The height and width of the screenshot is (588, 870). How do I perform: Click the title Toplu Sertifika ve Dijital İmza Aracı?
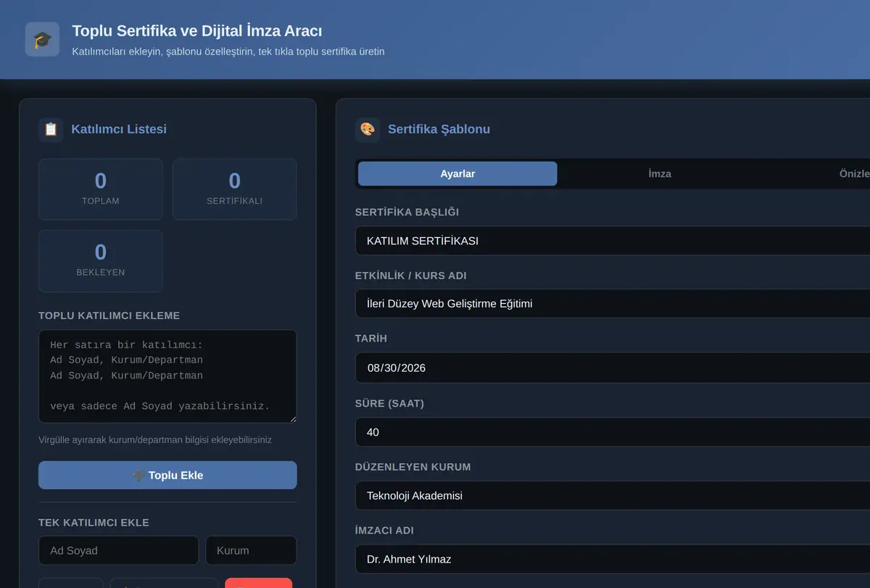(197, 31)
